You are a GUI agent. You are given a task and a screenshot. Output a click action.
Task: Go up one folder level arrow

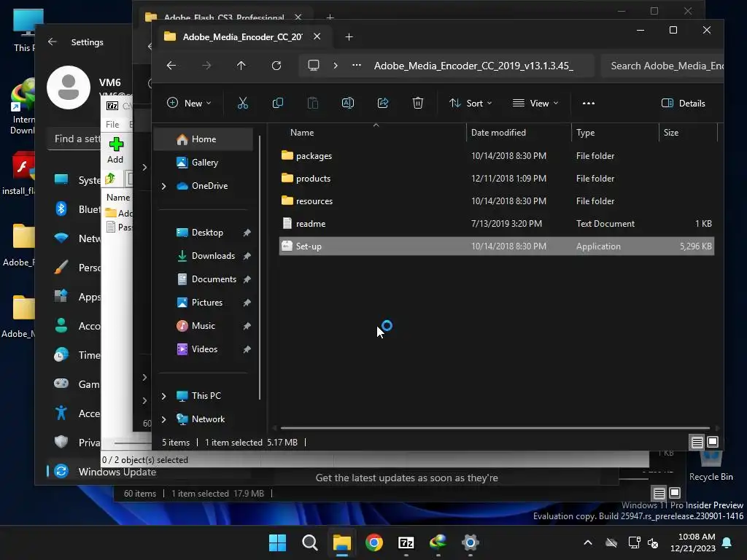pos(241,66)
